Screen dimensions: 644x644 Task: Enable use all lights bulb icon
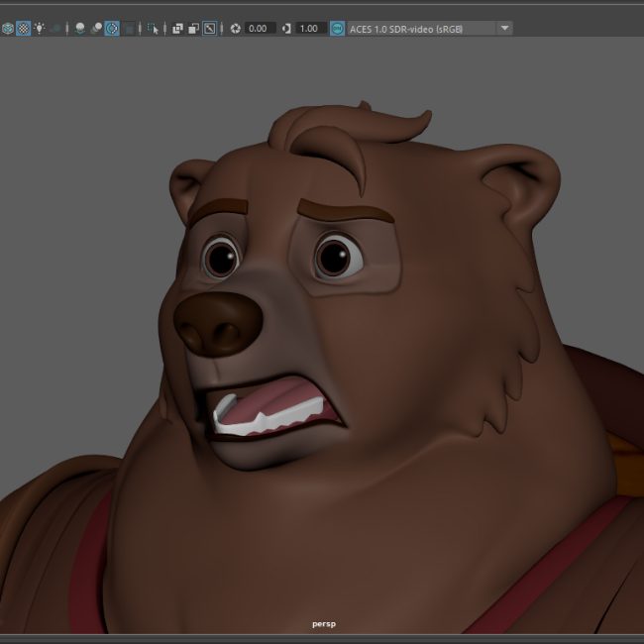click(39, 29)
